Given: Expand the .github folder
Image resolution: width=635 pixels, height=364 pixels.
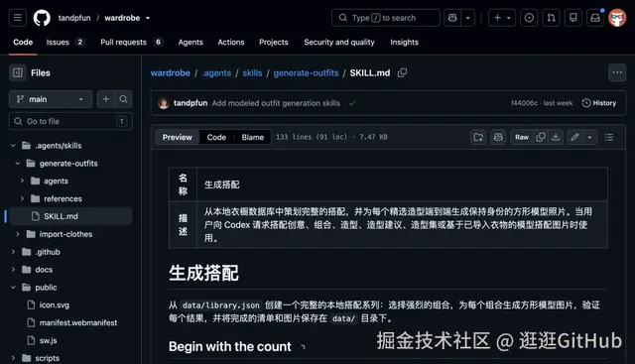Looking at the screenshot, I should coord(13,252).
